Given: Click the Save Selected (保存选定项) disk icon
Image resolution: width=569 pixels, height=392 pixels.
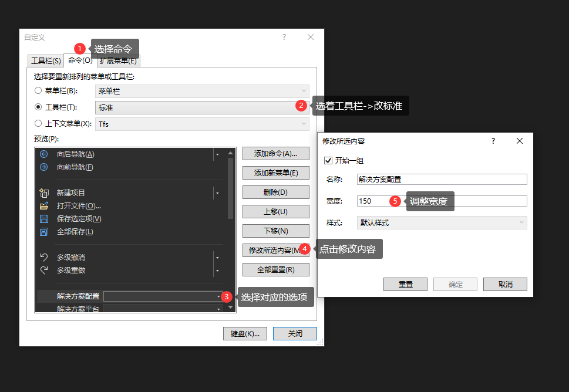Looking at the screenshot, I should (44, 219).
